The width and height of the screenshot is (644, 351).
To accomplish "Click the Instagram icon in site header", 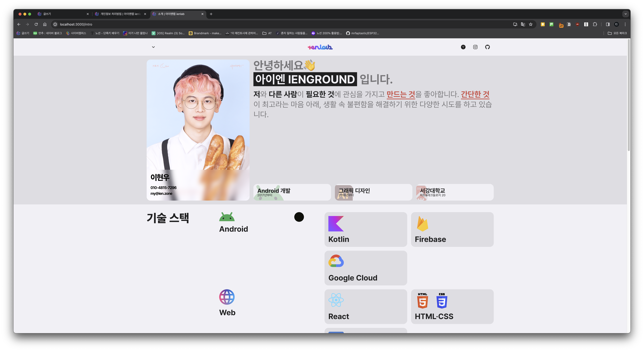I will (x=475, y=47).
